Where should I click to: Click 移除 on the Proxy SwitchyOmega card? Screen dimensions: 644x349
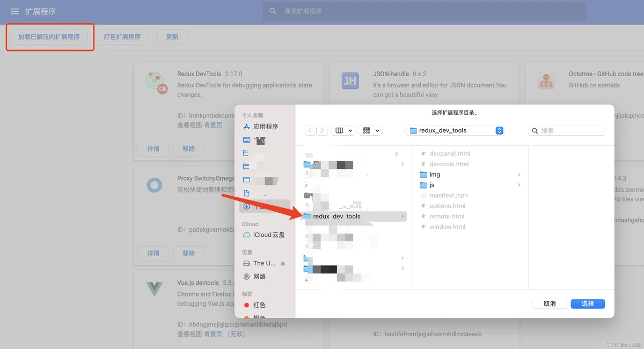pyautogui.click(x=189, y=253)
